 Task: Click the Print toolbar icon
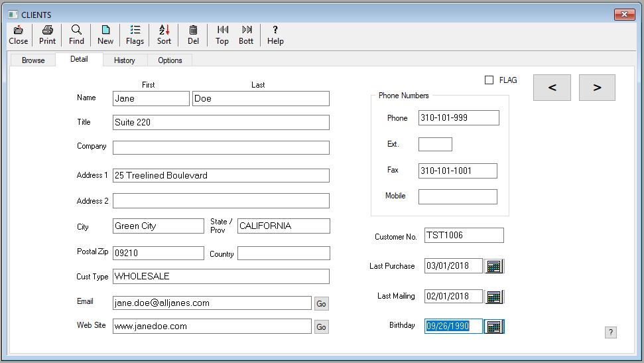(x=47, y=35)
